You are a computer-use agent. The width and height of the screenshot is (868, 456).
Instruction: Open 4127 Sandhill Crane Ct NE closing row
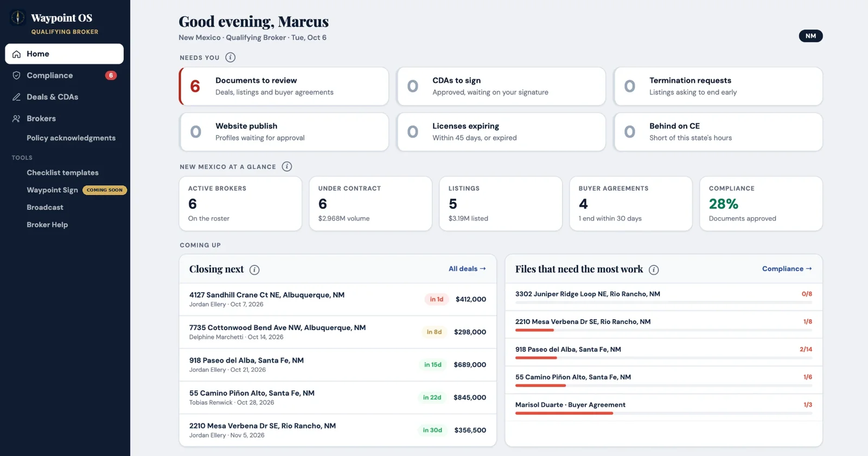[x=338, y=299]
